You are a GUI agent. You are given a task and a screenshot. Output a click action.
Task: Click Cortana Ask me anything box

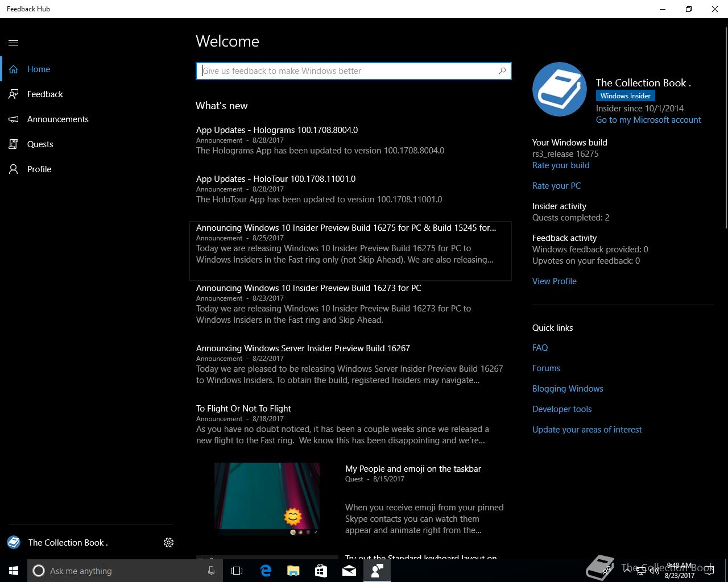(x=125, y=571)
